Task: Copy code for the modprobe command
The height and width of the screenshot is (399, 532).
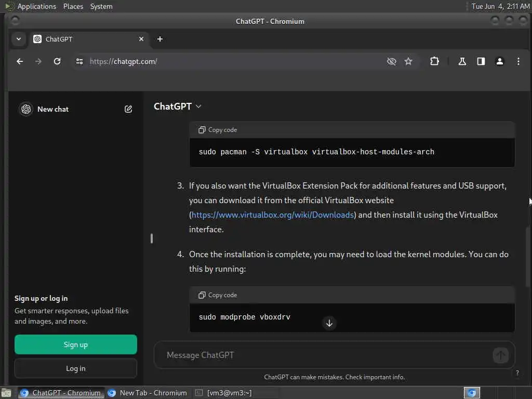Action: click(x=218, y=295)
